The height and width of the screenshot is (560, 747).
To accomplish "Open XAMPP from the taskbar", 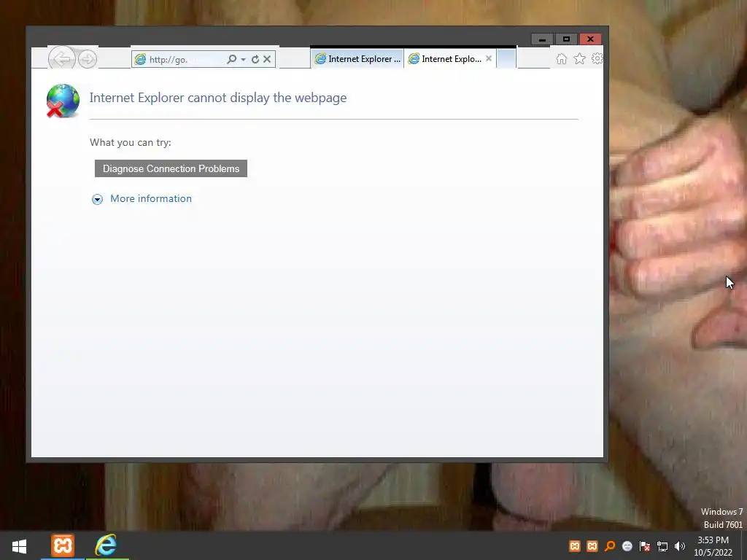I will point(63,545).
